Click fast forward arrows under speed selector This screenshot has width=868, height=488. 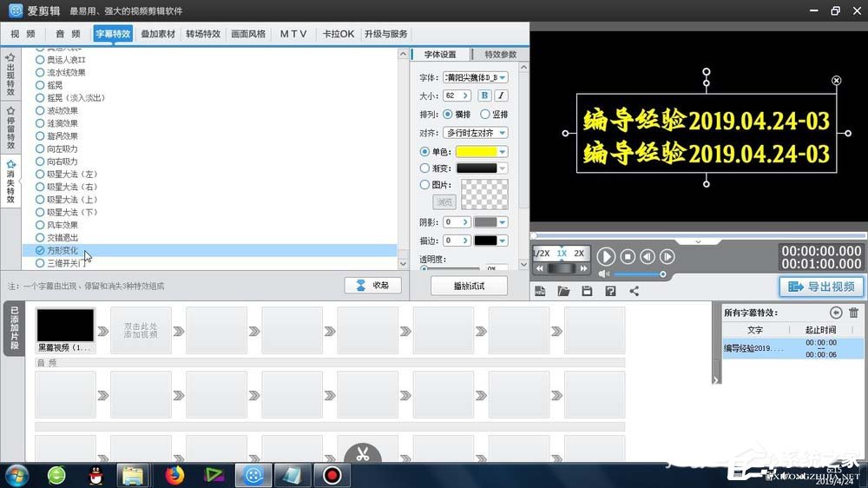583,268
